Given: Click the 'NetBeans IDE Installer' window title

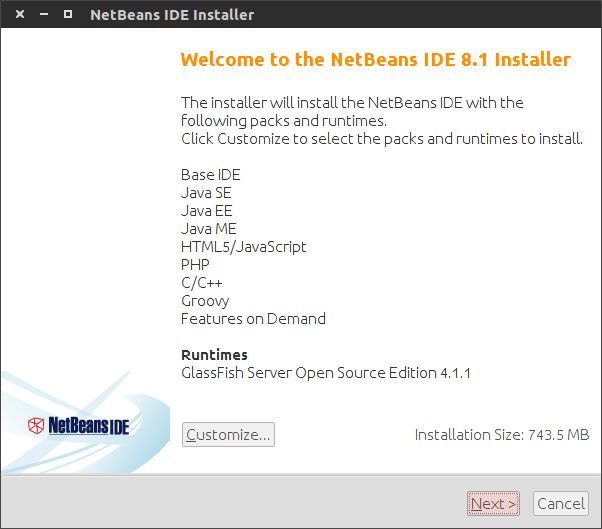Looking at the screenshot, I should pos(172,15).
